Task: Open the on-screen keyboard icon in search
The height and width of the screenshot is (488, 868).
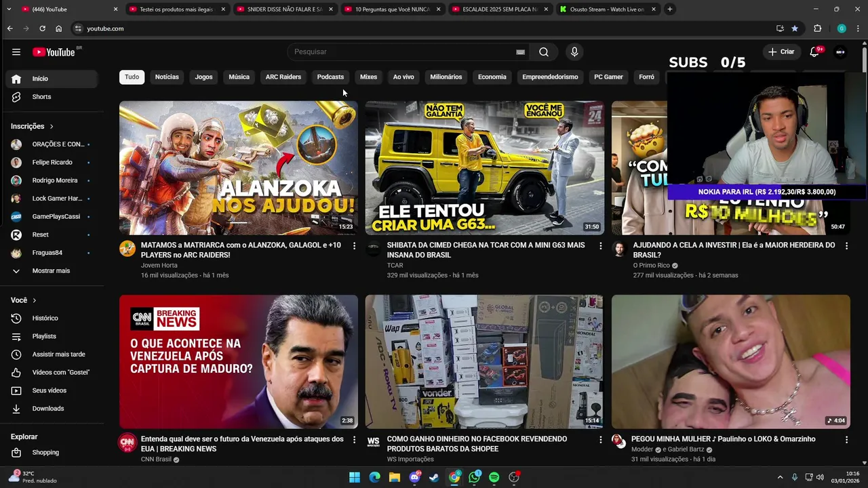Action: [520, 52]
